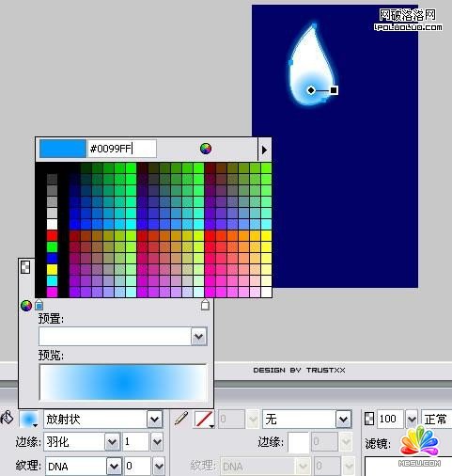Screen dimensions: 452x476
Task: Pick the green swatch in left column
Action: [52, 246]
